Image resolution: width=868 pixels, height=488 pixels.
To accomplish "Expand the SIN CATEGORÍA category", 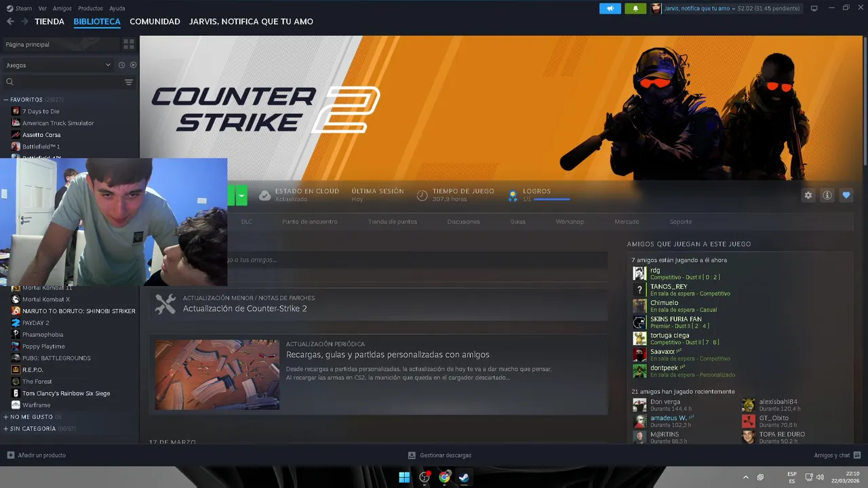I will click(6, 429).
